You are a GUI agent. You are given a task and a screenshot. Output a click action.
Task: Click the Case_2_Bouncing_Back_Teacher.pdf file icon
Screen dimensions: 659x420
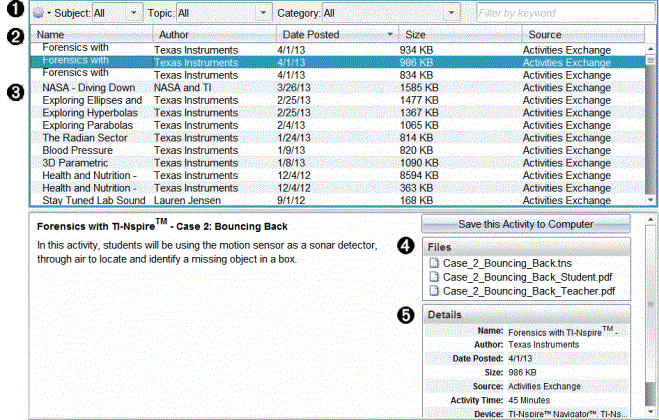[433, 291]
